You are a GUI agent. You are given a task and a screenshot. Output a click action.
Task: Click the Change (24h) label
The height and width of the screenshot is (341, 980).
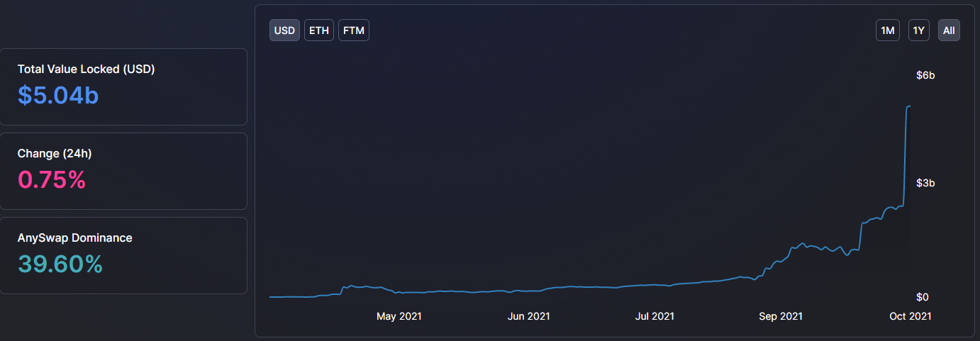55,154
